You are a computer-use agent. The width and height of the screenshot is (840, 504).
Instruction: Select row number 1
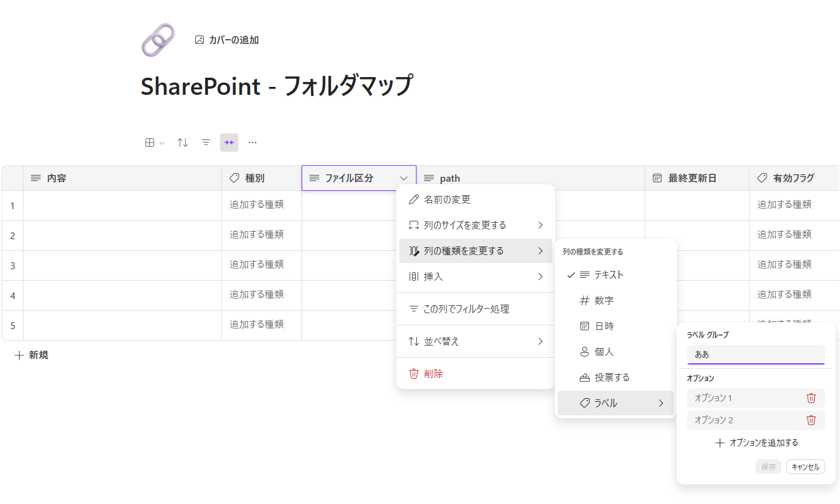pyautogui.click(x=12, y=206)
